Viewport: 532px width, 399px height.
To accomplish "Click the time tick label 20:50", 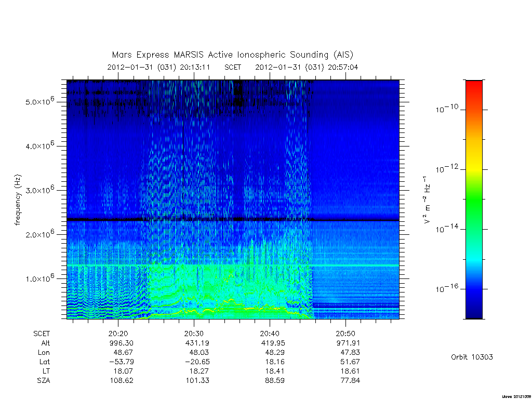I will 345,334.
